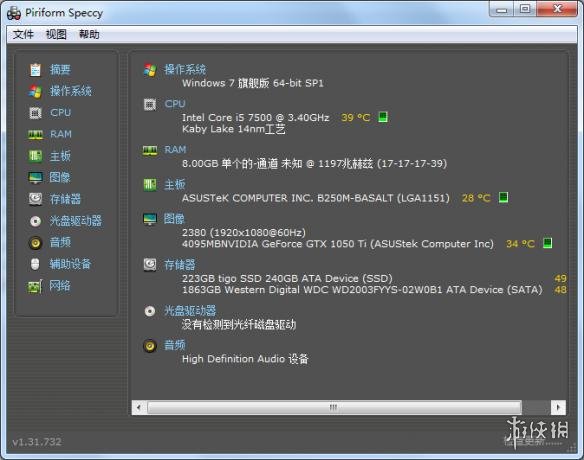Click the GeForce GTX 1050 Ti line
Screen dimensions: 584x460
(x=338, y=244)
